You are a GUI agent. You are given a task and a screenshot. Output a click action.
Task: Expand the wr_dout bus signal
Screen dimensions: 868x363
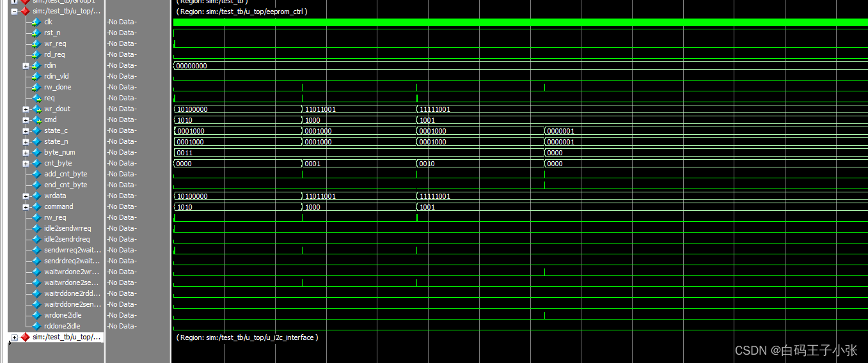[26, 109]
